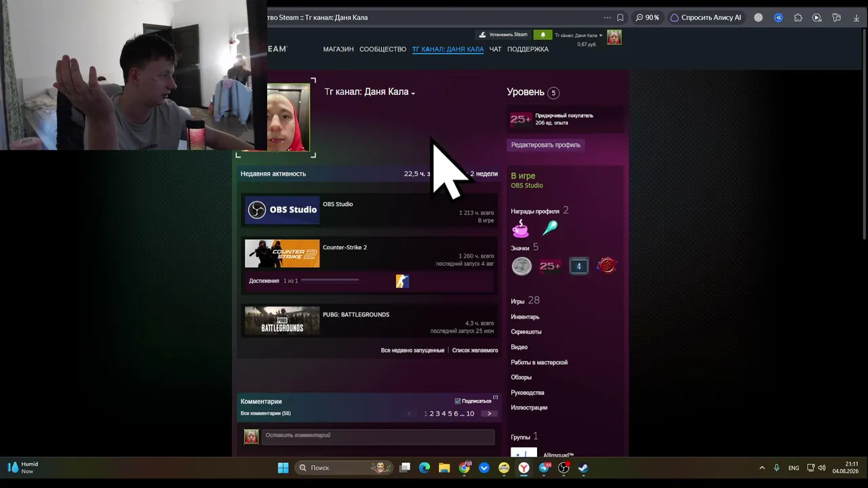Open the 25+ badge in Значки row

pyautogui.click(x=550, y=266)
